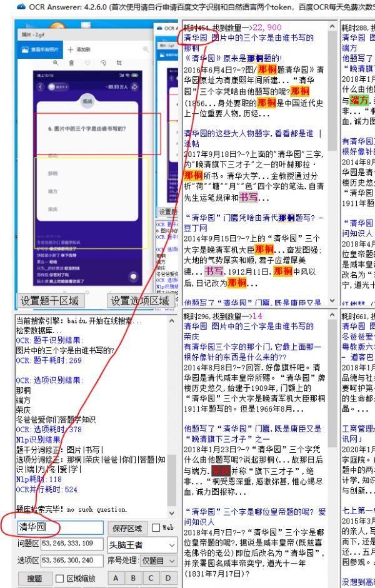Click the crop icon in photo viewer

[119, 63]
